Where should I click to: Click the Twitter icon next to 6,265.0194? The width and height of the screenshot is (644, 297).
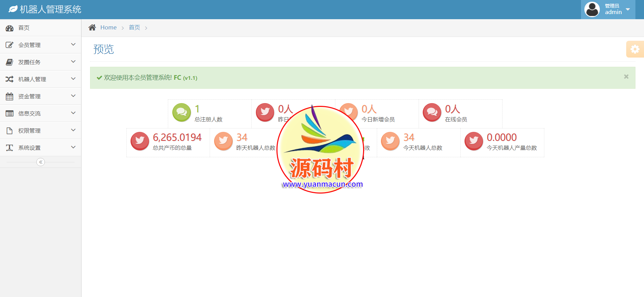(140, 141)
